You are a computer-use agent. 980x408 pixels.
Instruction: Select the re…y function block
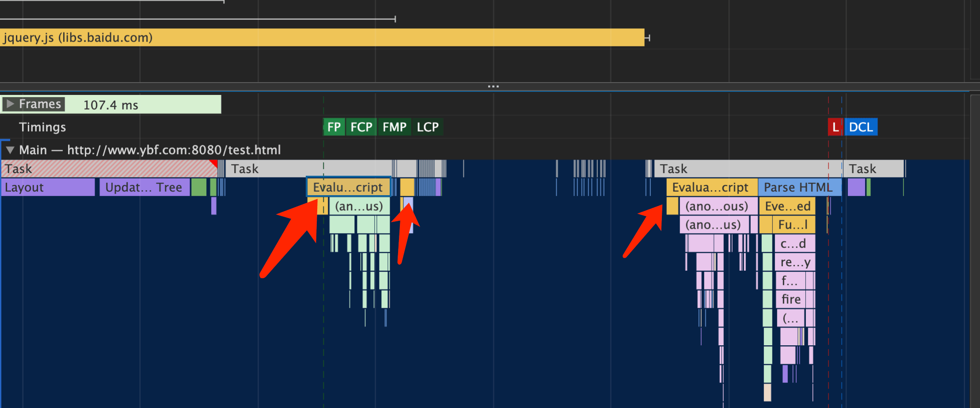point(794,262)
